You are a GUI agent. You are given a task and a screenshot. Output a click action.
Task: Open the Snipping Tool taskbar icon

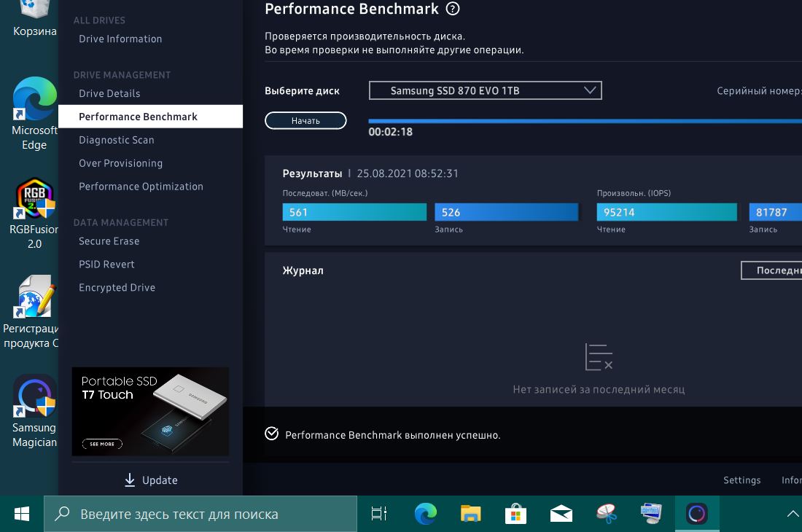click(607, 514)
